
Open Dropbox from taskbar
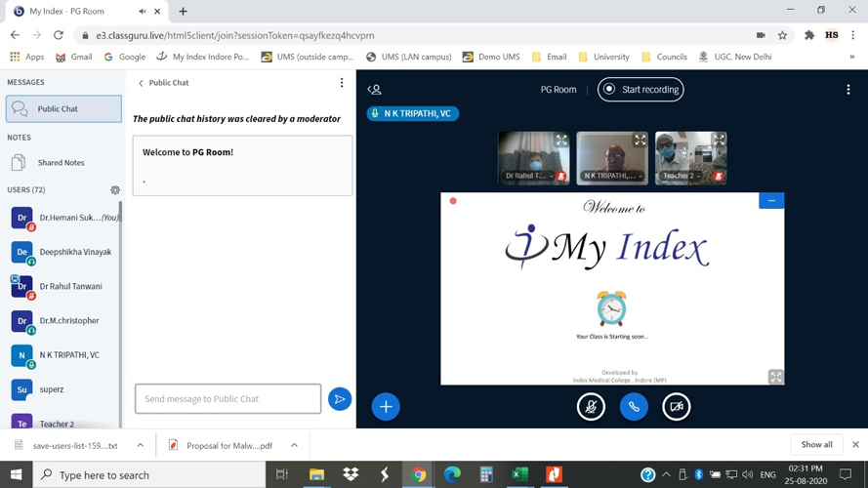coord(351,474)
